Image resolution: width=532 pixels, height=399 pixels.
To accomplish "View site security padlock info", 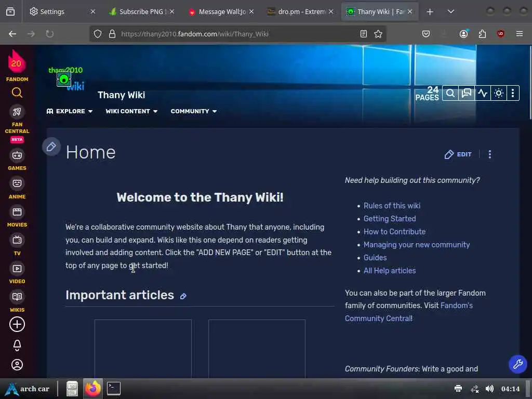I will [112, 34].
